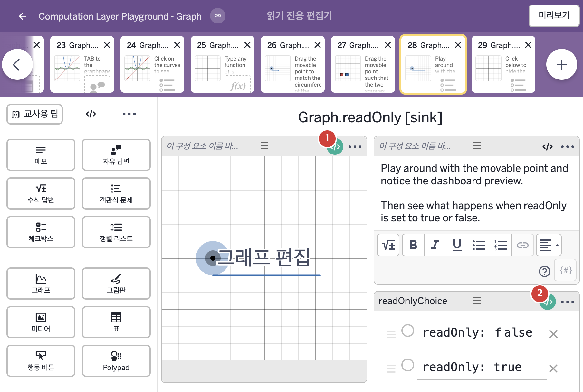Add a 그림판 sketch component
Image resolution: width=583 pixels, height=392 pixels.
(116, 284)
